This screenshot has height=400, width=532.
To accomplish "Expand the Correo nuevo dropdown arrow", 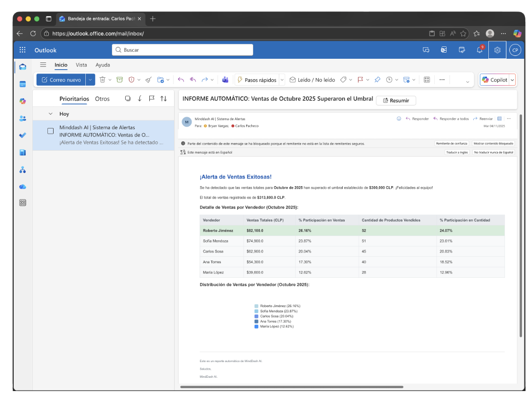I will tap(90, 80).
